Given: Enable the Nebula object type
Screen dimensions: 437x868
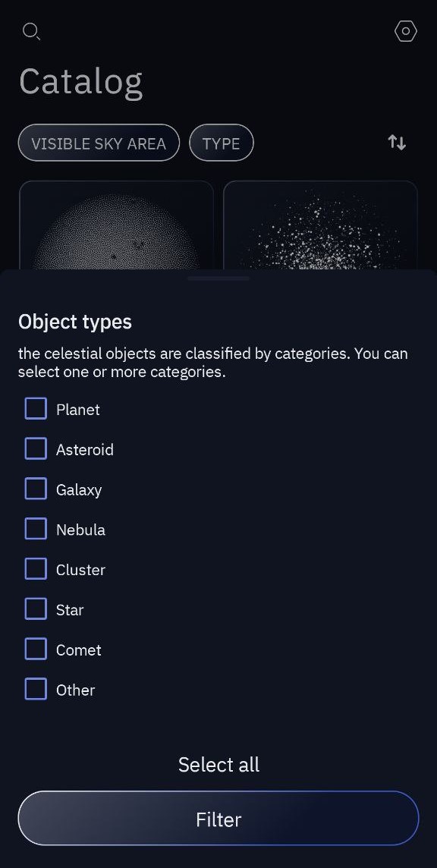Looking at the screenshot, I should (x=36, y=529).
